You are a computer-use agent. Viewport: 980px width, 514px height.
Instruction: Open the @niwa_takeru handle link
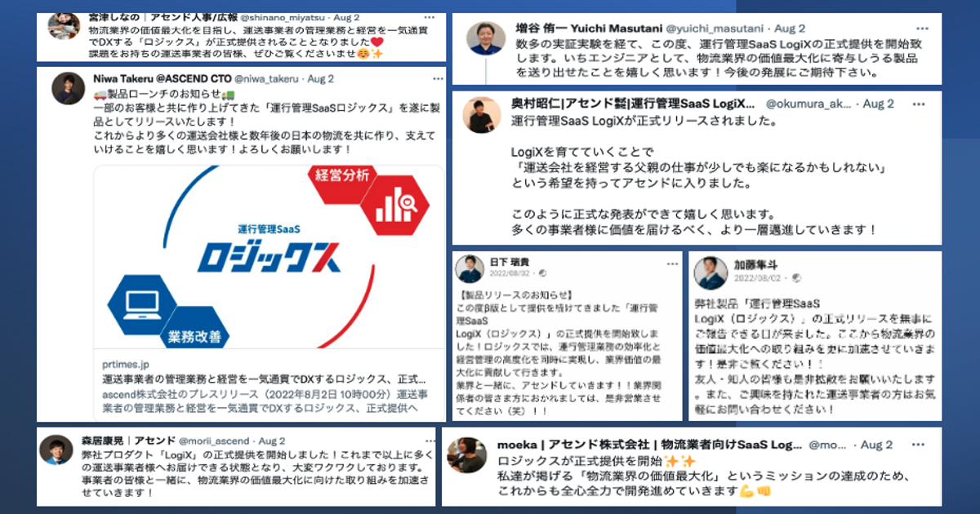(x=266, y=79)
